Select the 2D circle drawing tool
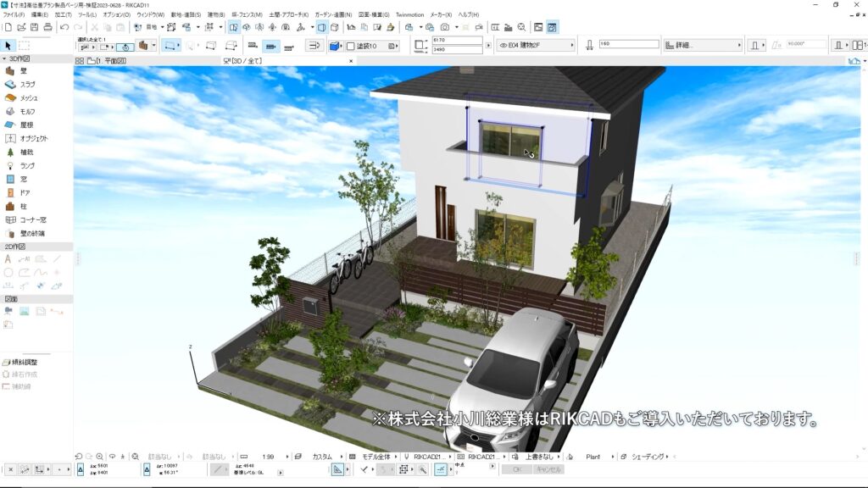 point(8,272)
